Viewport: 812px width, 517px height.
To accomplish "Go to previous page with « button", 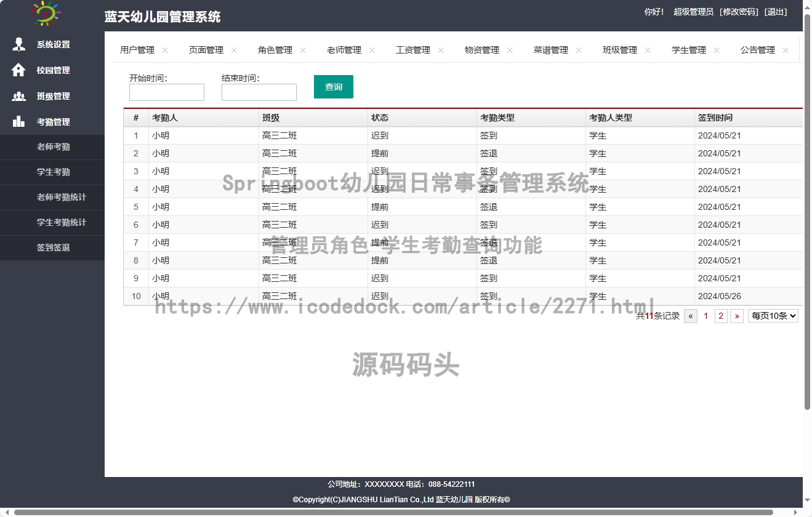I will [691, 316].
